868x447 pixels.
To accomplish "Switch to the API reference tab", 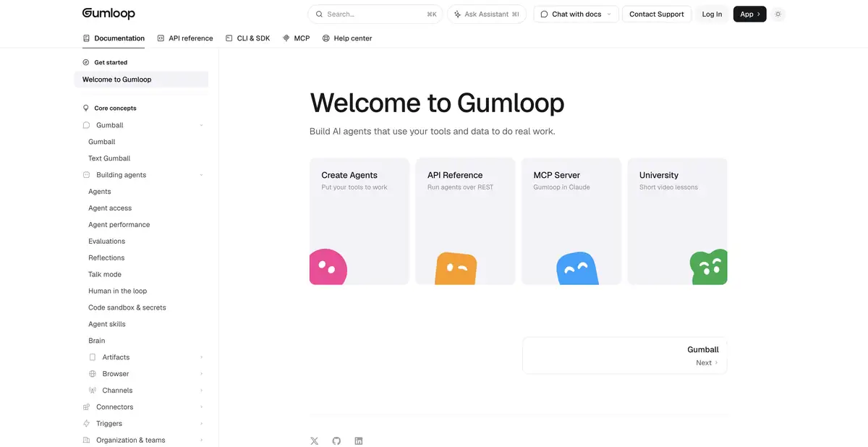I will pos(185,38).
